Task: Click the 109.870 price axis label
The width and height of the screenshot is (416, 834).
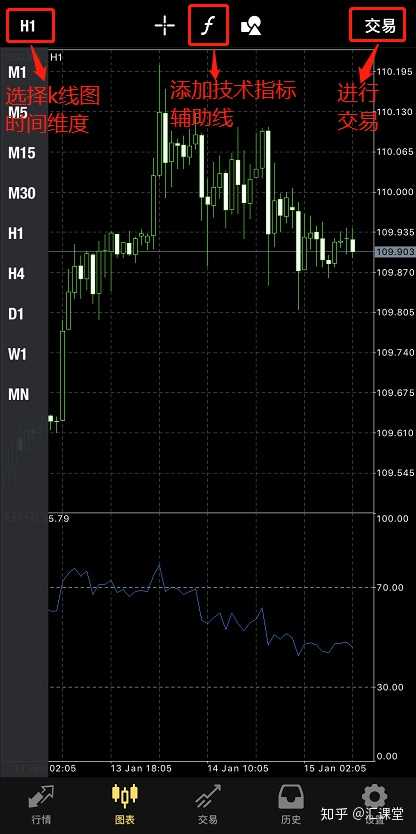Action: pos(395,272)
